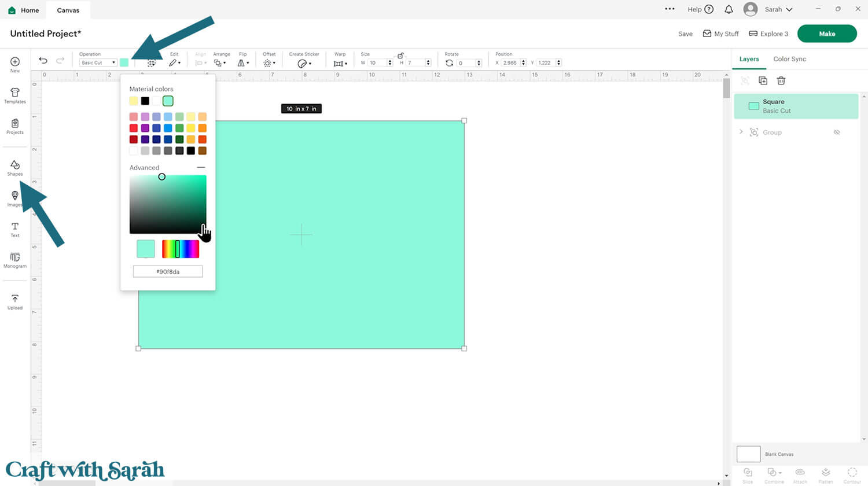Screen dimensions: 868x486
Task: Click the Rotate icon in toolbar
Action: 450,62
